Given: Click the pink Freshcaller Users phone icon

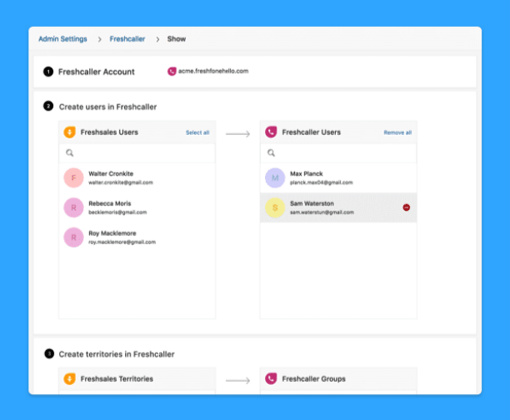Looking at the screenshot, I should (x=271, y=132).
